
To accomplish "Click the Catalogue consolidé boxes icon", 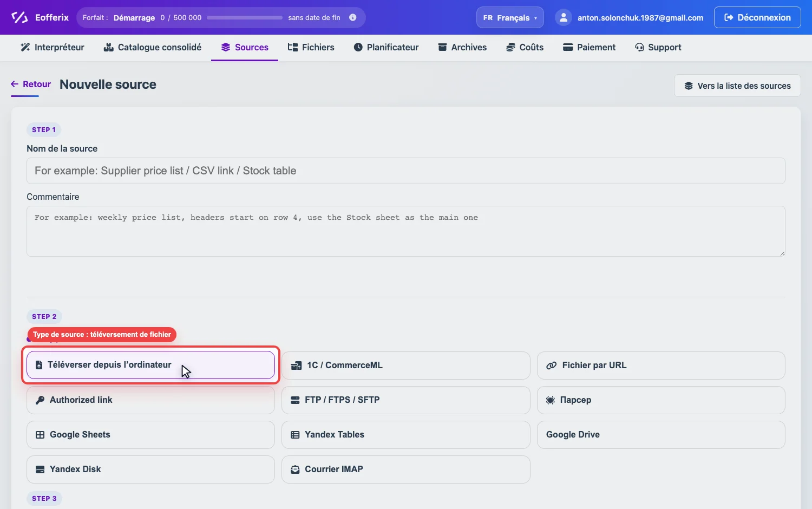I will [108, 47].
